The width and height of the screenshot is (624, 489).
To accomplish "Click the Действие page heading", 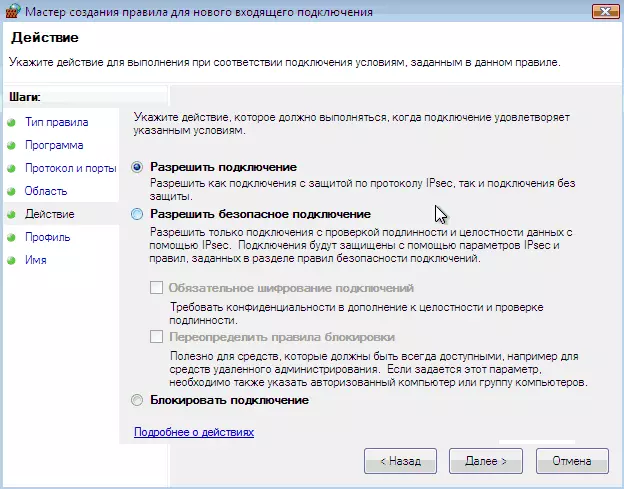I will [x=45, y=37].
